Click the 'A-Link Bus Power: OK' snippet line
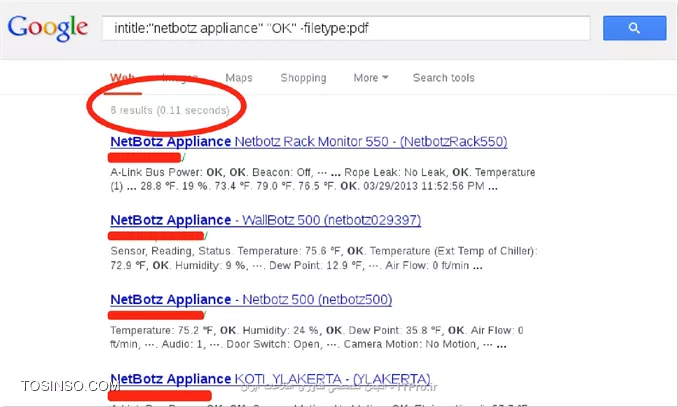 pyautogui.click(x=323, y=172)
